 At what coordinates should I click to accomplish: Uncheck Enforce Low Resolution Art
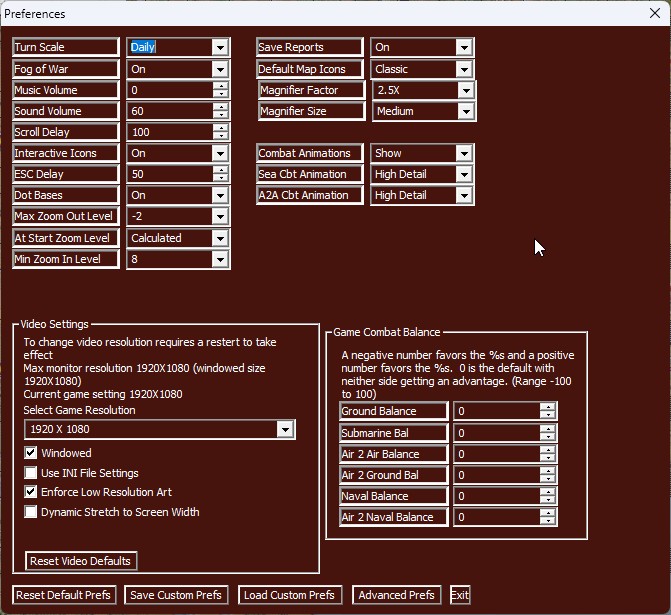point(31,492)
